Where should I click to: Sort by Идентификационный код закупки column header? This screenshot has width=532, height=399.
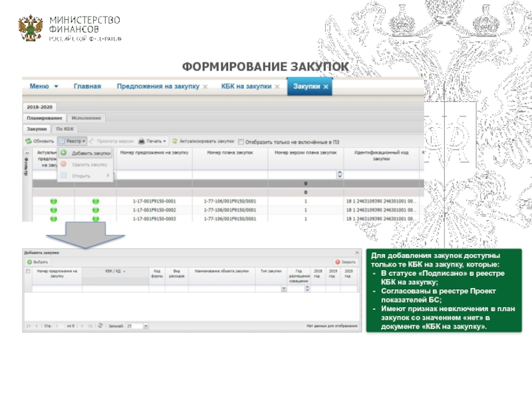pos(381,158)
